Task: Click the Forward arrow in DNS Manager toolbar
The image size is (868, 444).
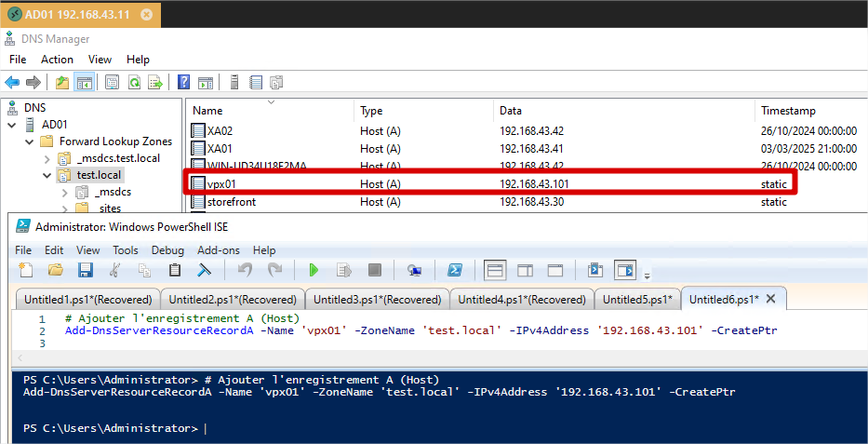Action: tap(33, 83)
